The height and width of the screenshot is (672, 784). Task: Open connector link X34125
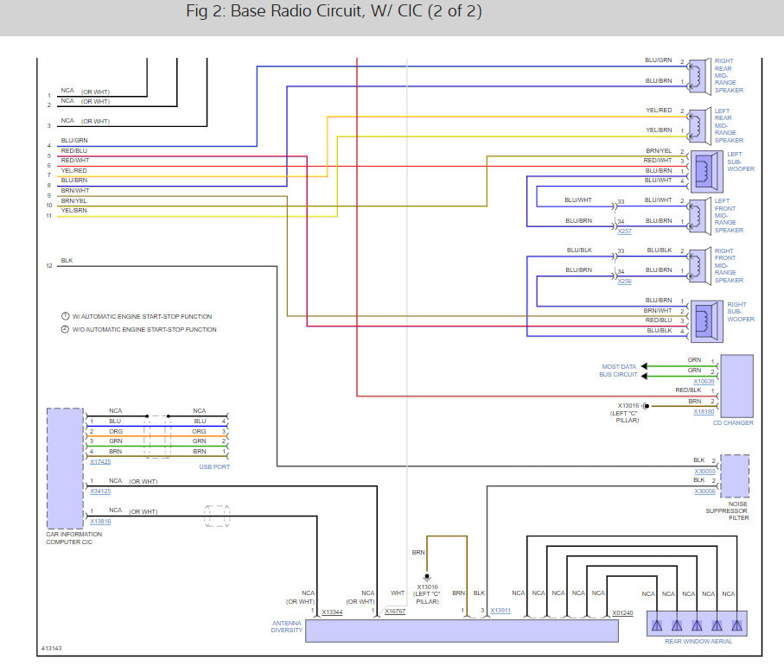pos(100,491)
